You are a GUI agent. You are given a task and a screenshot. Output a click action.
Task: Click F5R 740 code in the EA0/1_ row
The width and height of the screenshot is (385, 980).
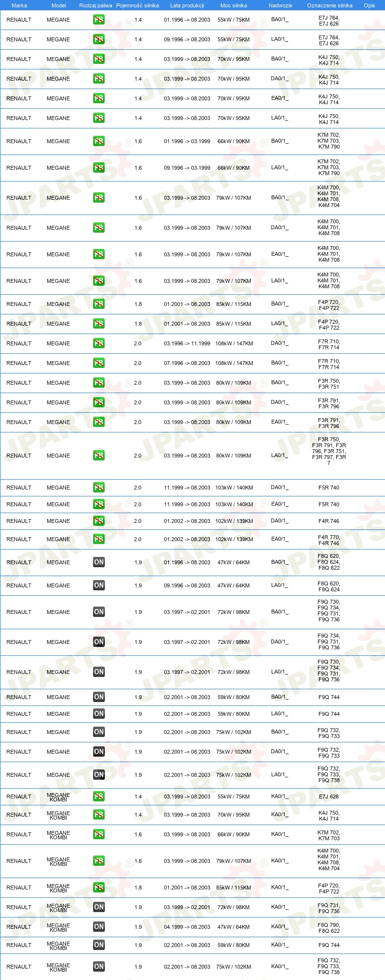coord(329,504)
